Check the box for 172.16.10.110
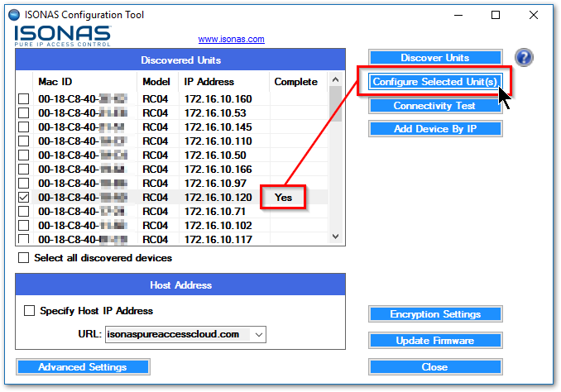Image resolution: width=561 pixels, height=392 pixels. pos(24,141)
